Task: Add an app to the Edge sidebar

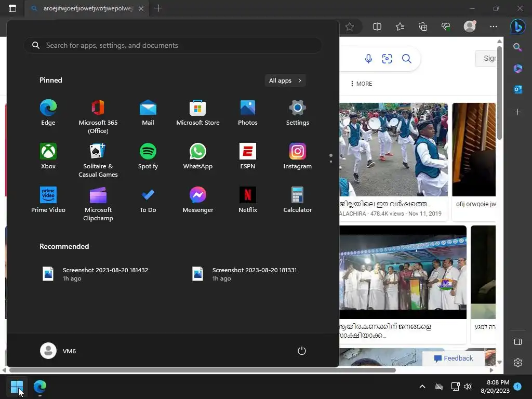Action: tap(517, 112)
